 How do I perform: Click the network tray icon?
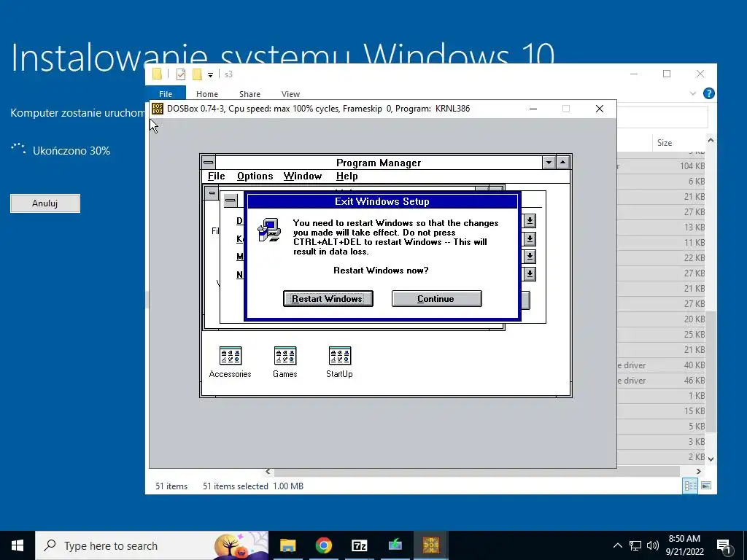[x=635, y=545]
